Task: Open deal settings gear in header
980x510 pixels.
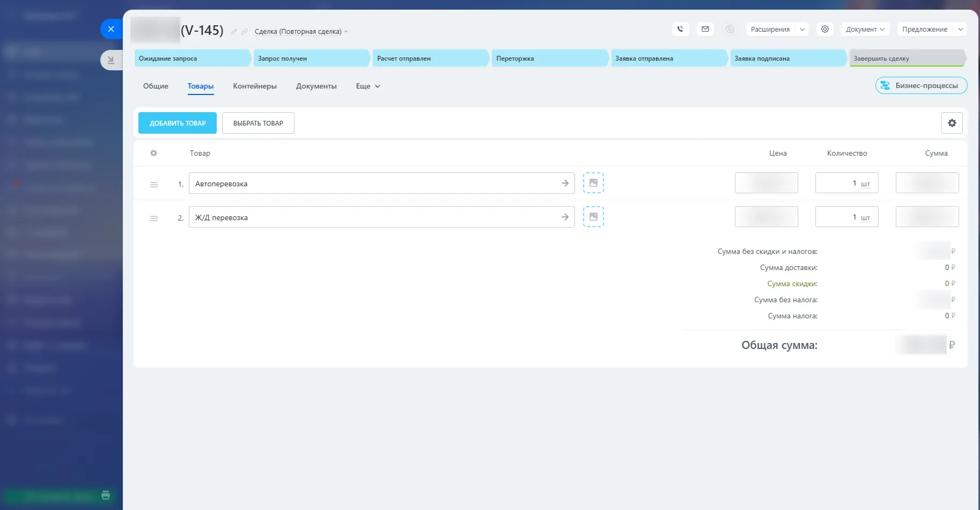Action: point(825,29)
